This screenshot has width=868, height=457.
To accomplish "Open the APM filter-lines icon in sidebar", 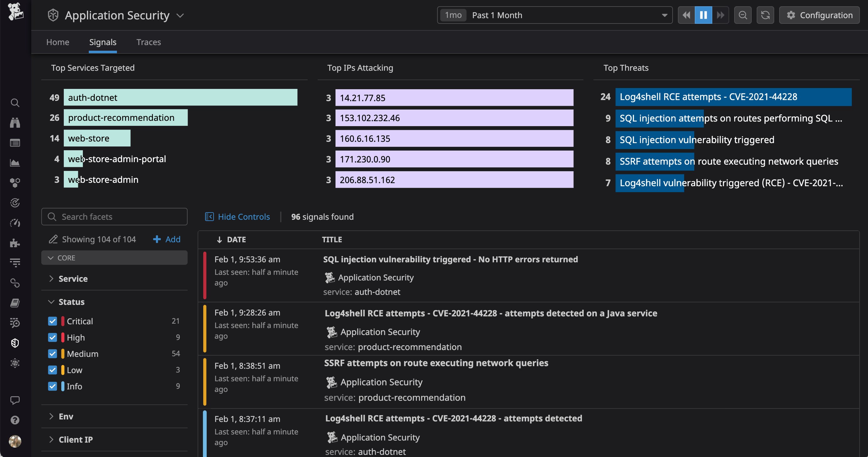I will (15, 263).
